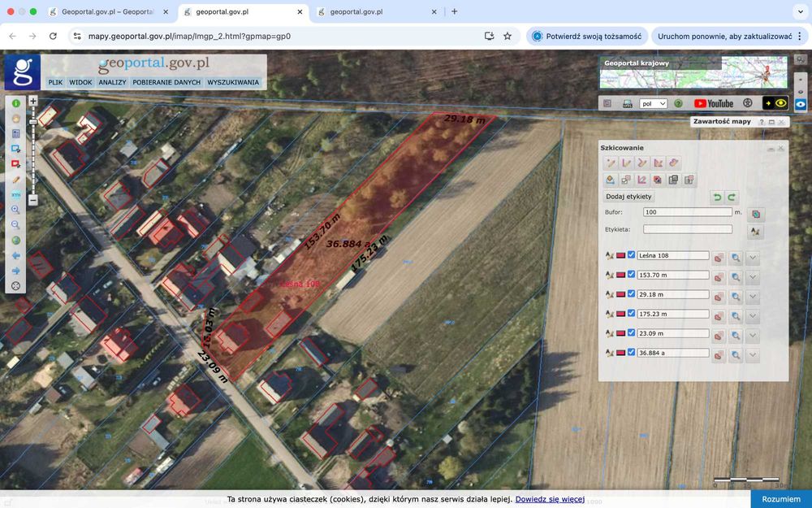This screenshot has height=508, width=812.
Task: Click the minus button on zoom slider
Action: pyautogui.click(x=33, y=200)
